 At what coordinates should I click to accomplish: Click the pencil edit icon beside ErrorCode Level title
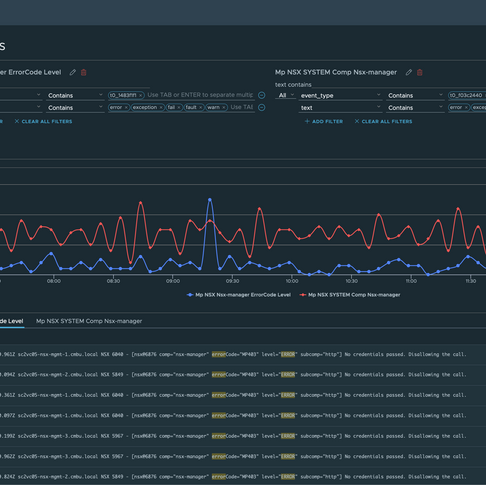72,72
